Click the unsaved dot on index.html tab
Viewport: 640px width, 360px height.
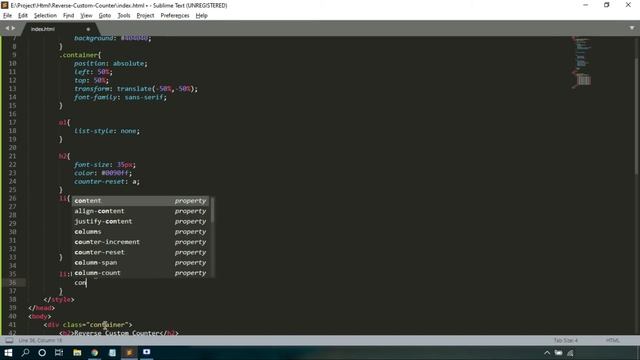(88, 29)
